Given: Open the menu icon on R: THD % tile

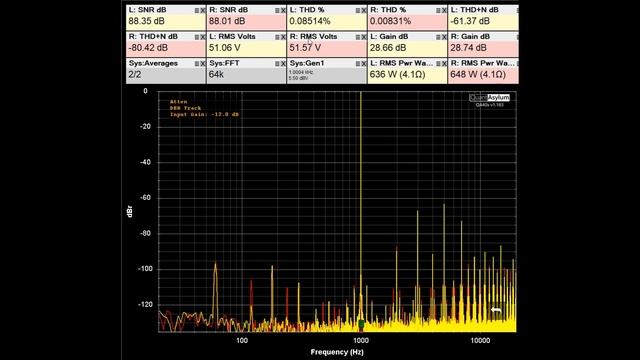Looking at the screenshot, I should pos(438,11).
